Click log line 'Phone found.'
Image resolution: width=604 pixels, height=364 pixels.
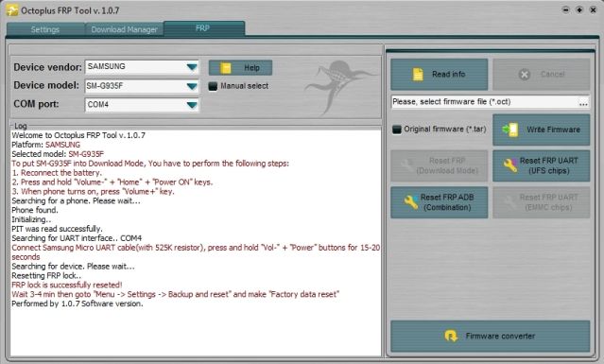coord(35,210)
